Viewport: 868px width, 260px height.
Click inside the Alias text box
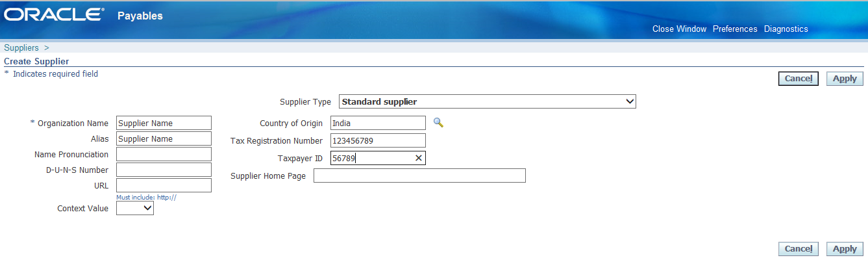click(x=164, y=138)
